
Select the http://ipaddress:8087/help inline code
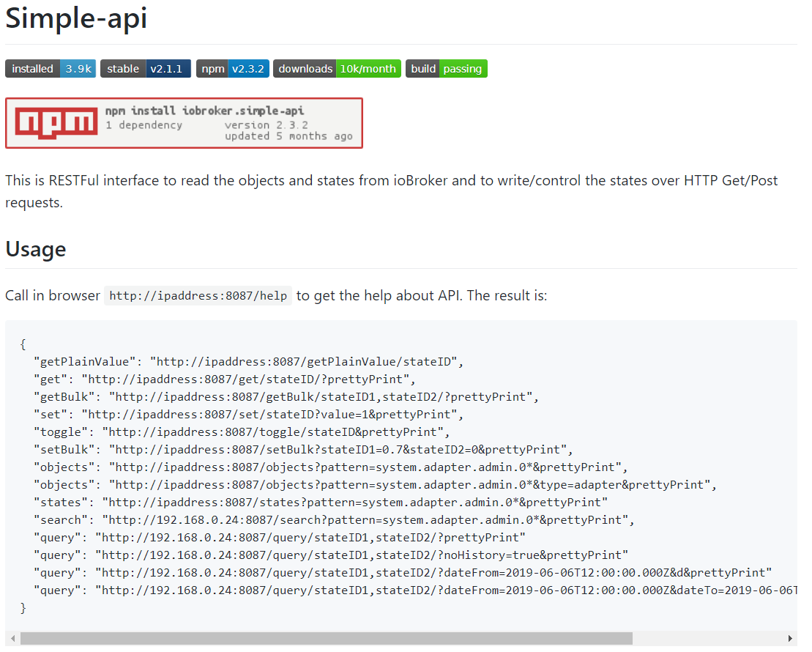198,296
